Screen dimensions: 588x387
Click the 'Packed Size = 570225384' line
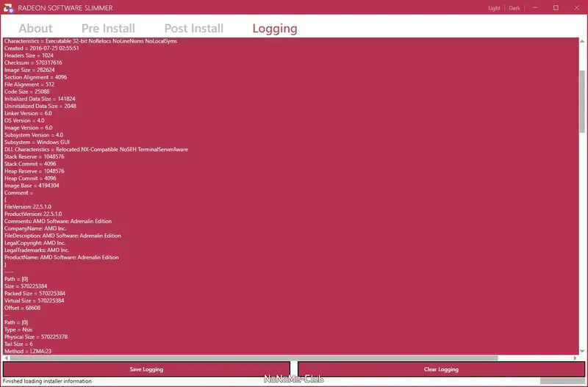(35, 293)
